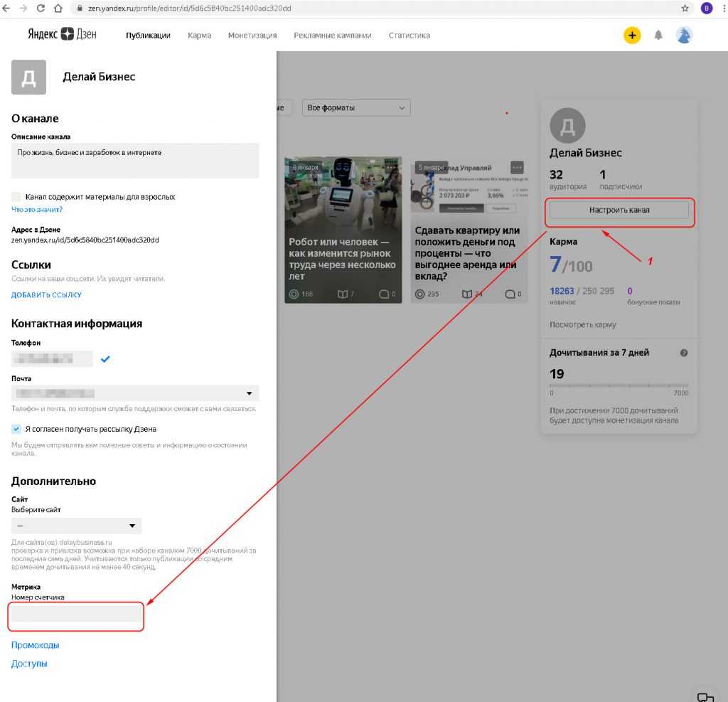The height and width of the screenshot is (702, 728).
Task: Click the browser back arrow
Action: 6,9
